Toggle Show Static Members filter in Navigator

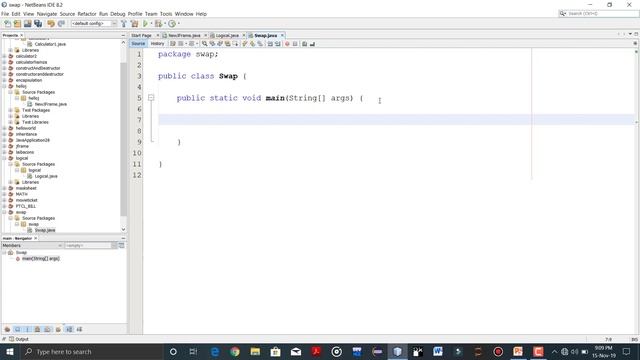27,329
